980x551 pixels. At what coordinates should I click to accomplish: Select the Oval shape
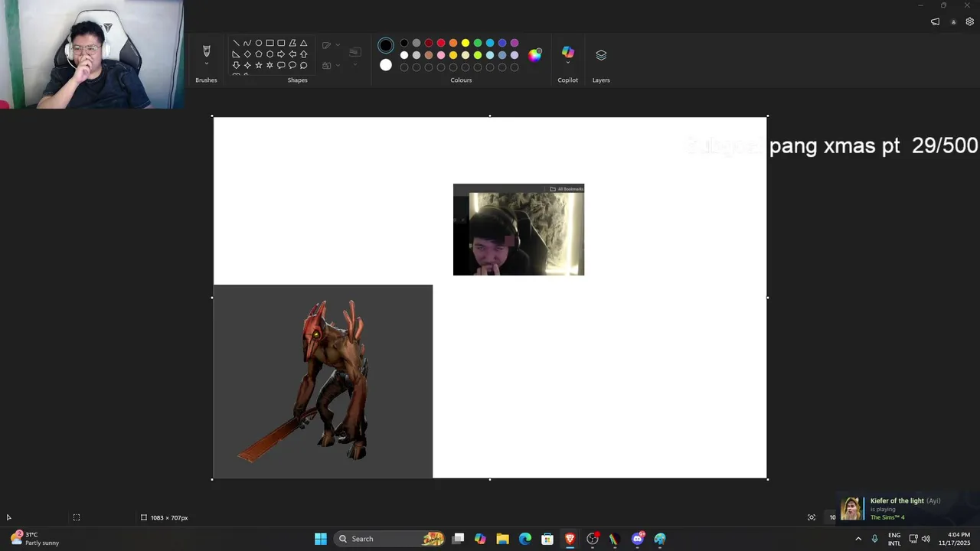click(259, 43)
